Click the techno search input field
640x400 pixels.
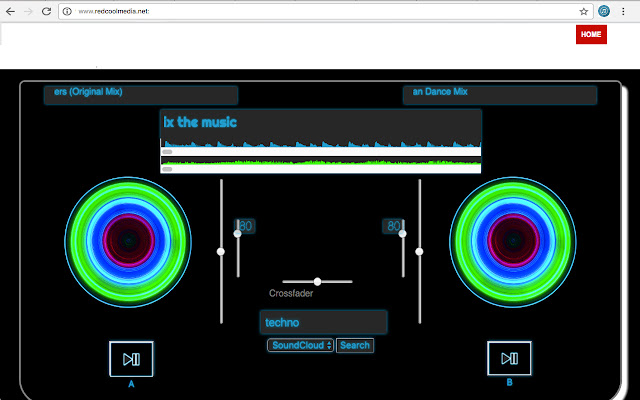click(x=322, y=323)
